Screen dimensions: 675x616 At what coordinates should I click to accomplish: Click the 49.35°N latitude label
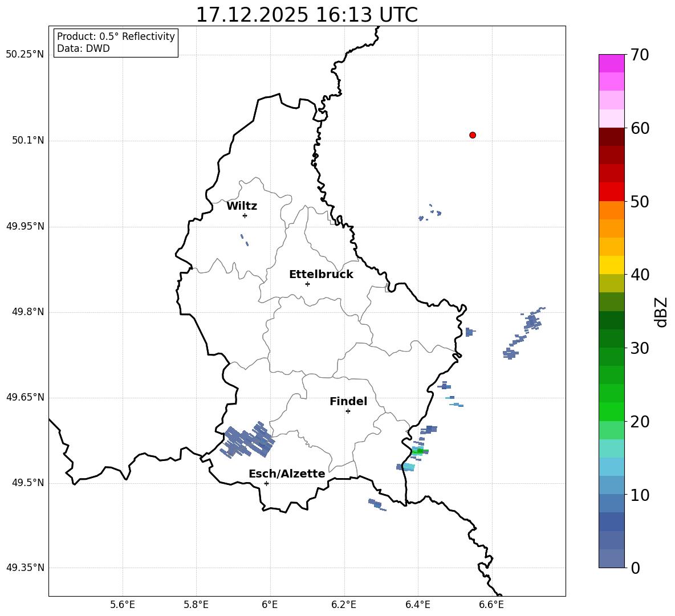25,568
